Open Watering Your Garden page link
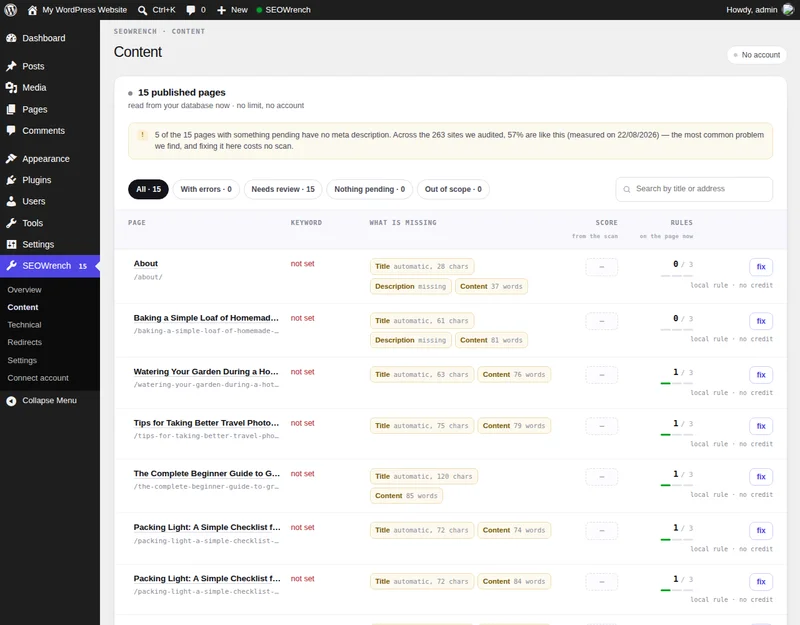 pos(206,372)
